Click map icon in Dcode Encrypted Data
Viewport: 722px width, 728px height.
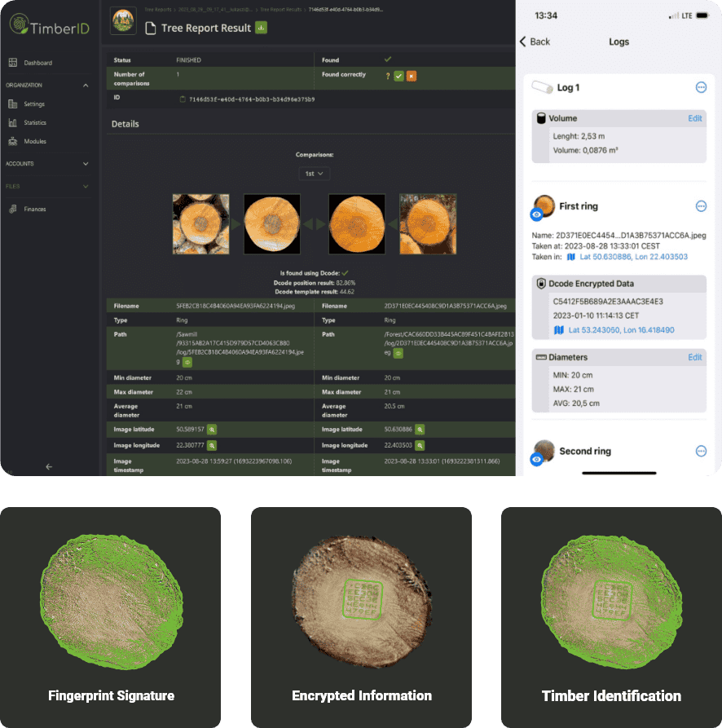(559, 330)
